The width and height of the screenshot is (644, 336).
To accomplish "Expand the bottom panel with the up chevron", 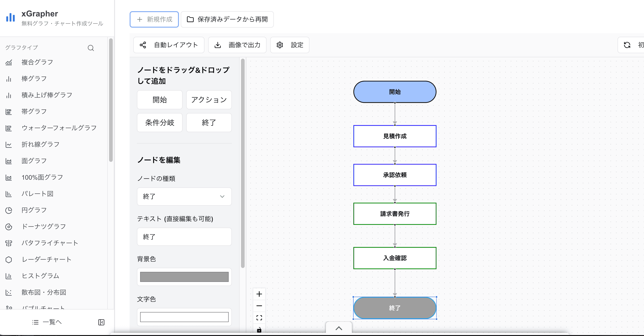I will click(x=339, y=328).
